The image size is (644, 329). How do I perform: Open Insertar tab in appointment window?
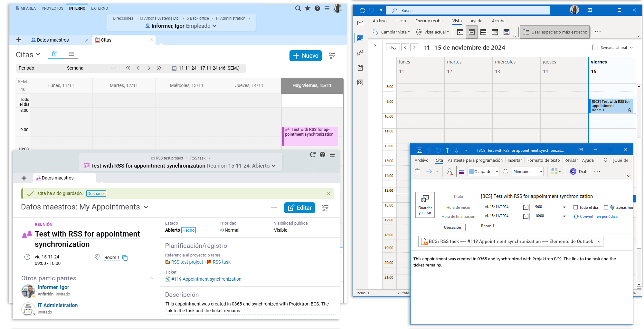click(515, 160)
